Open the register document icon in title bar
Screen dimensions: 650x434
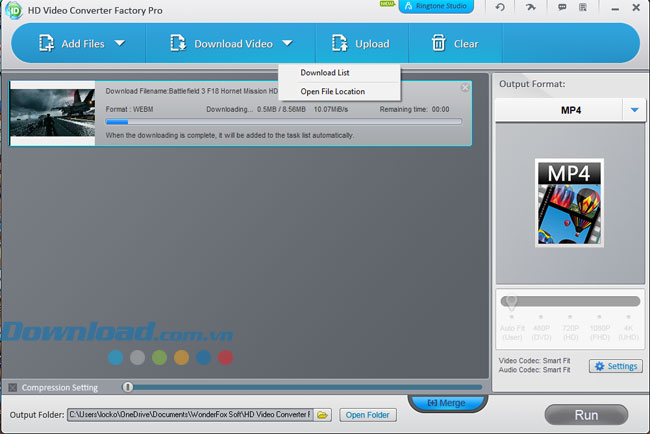[583, 7]
